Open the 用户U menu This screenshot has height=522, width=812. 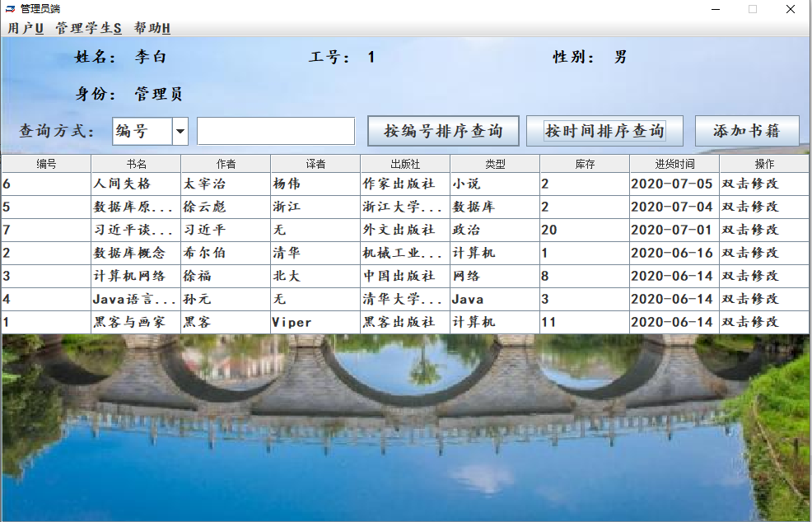tap(26, 28)
